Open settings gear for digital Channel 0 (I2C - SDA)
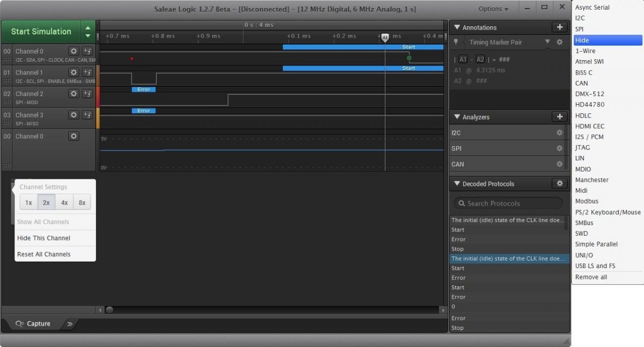Viewport: 644px width, 347px height. (x=74, y=50)
